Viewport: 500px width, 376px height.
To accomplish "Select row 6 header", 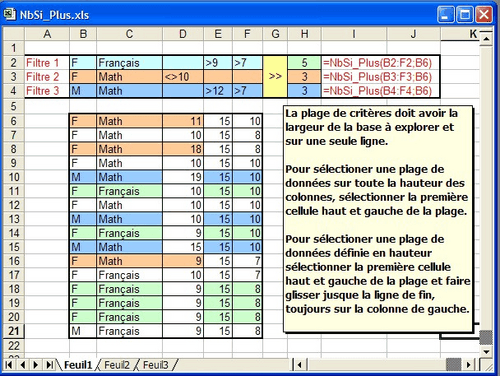I will pyautogui.click(x=13, y=121).
